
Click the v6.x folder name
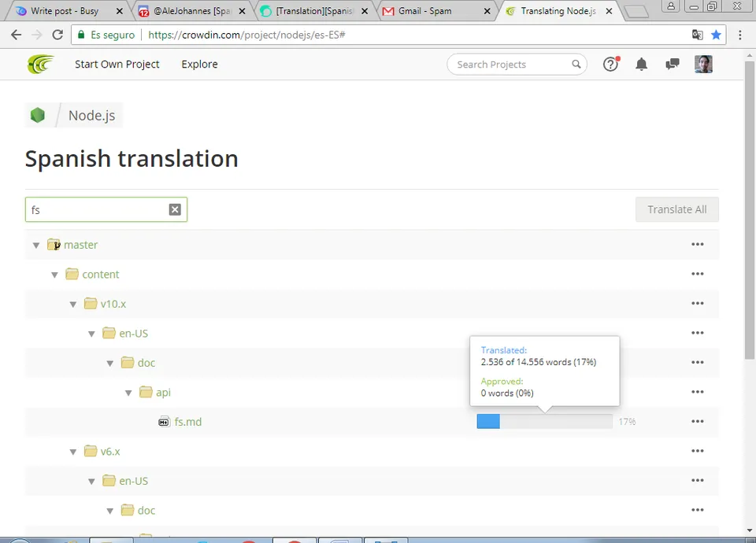click(110, 452)
